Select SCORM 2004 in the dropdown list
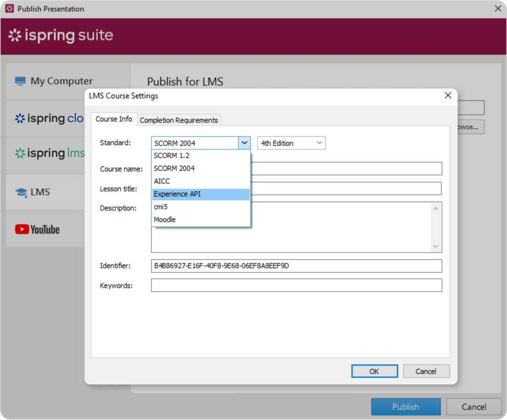The width and height of the screenshot is (507, 420). (201, 168)
